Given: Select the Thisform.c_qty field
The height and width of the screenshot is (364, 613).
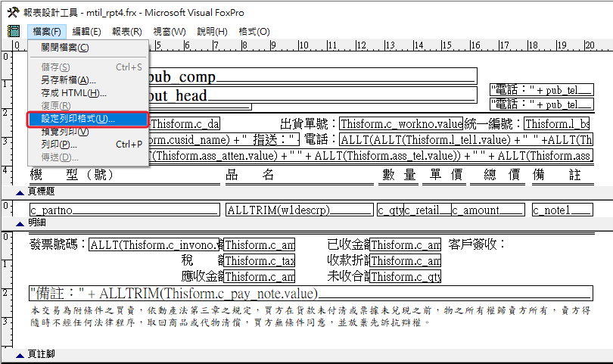Looking at the screenshot, I should click(x=406, y=276).
